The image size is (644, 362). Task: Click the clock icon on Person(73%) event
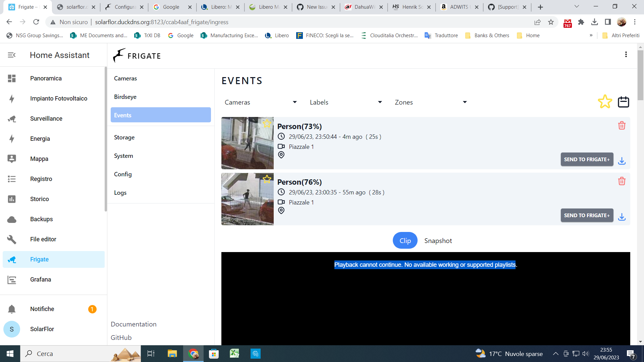281,136
